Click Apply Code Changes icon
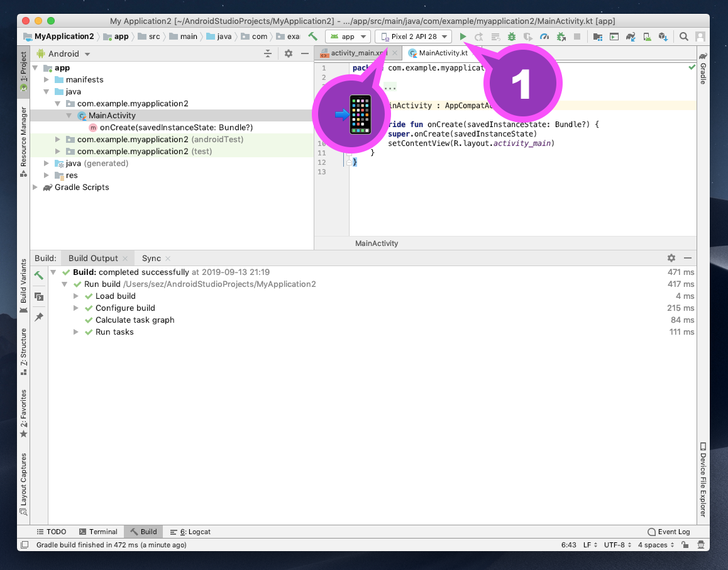728x570 pixels. click(x=495, y=36)
